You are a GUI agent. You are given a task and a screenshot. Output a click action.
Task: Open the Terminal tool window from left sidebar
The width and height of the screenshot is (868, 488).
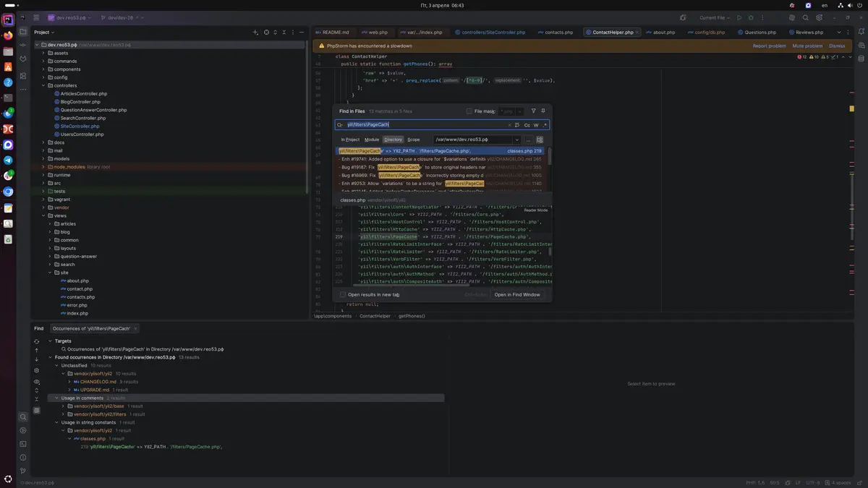[x=23, y=444]
